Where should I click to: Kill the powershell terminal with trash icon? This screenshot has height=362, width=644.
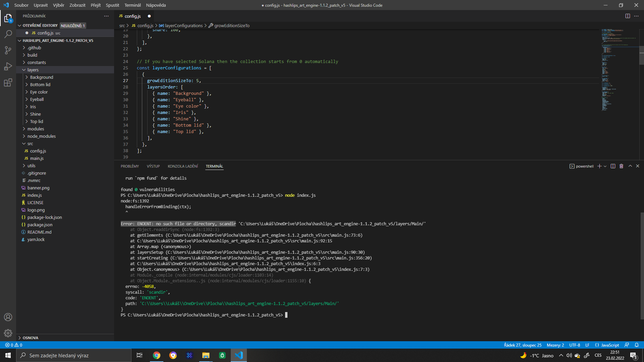(621, 166)
